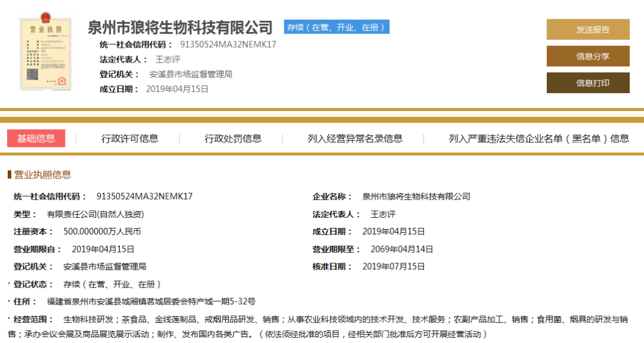Open the 行政处罚信息 tab
This screenshot has width=644, height=343.
click(x=233, y=138)
